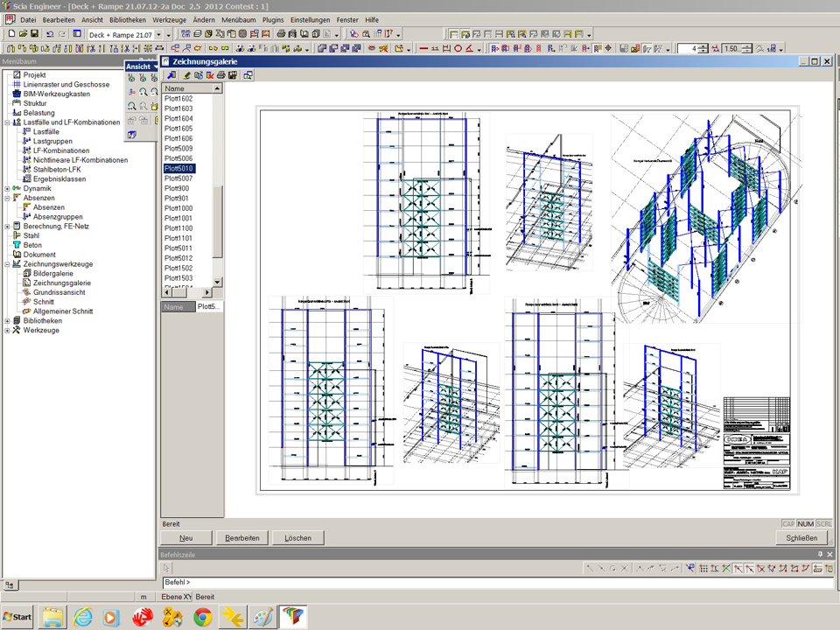Click the red X delete icon in gallery toolbar

coord(210,75)
